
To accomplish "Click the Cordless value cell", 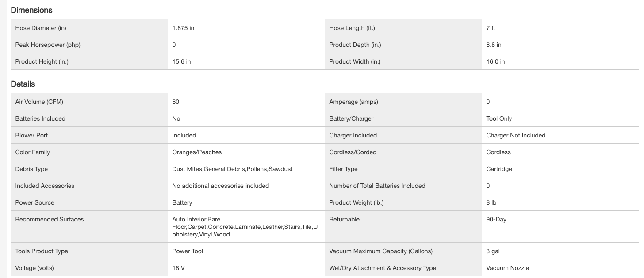I will point(498,152).
